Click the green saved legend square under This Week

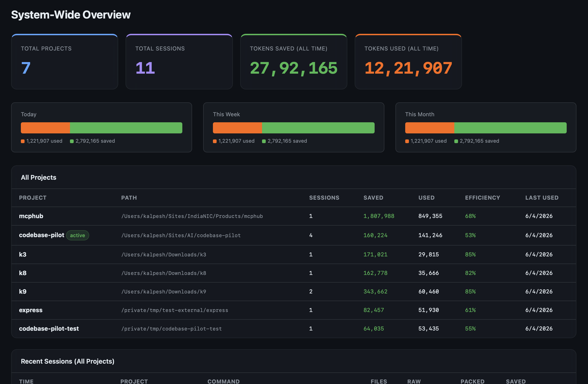(x=264, y=141)
